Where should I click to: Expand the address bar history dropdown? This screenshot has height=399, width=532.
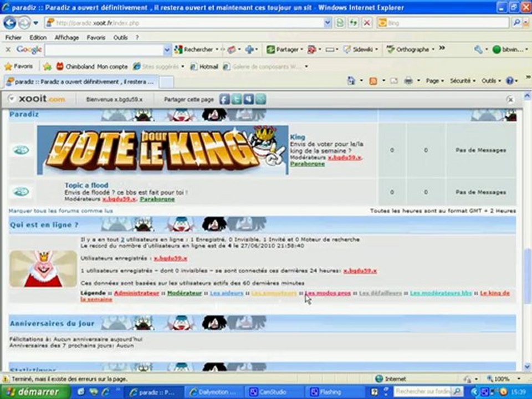pyautogui.click(x=328, y=23)
